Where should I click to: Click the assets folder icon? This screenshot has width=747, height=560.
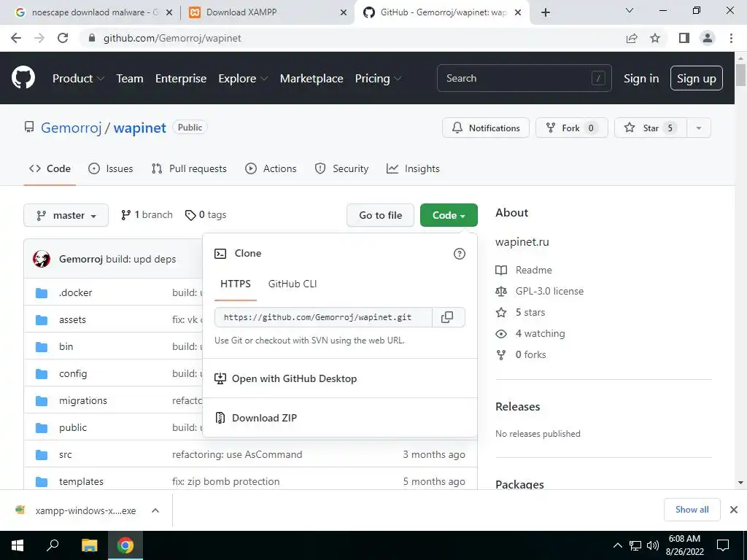tap(42, 320)
